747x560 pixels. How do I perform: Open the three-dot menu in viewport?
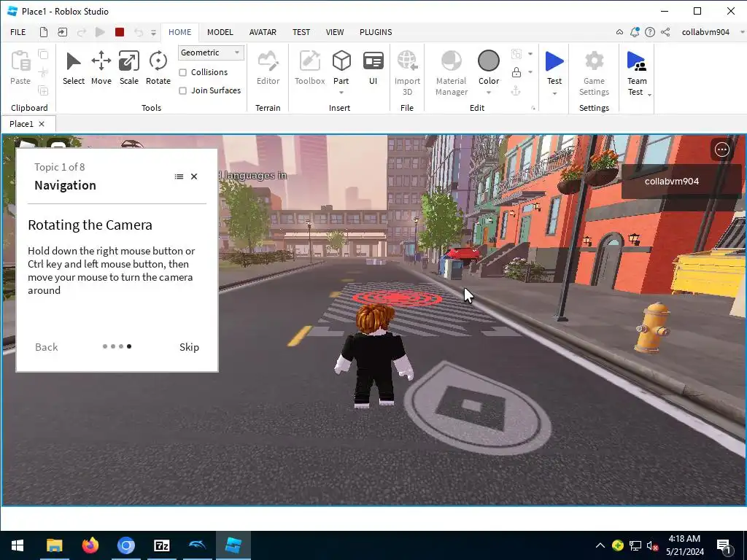pos(721,149)
